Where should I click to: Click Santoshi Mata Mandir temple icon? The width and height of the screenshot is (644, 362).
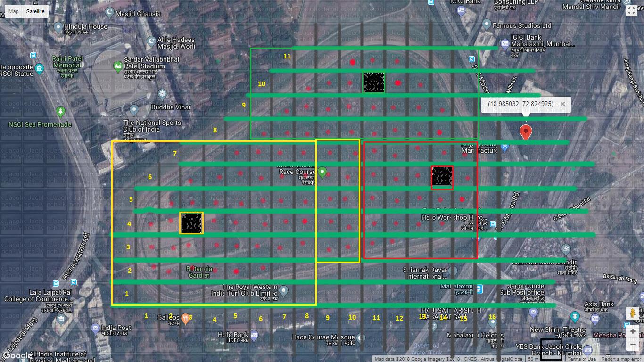566,249
